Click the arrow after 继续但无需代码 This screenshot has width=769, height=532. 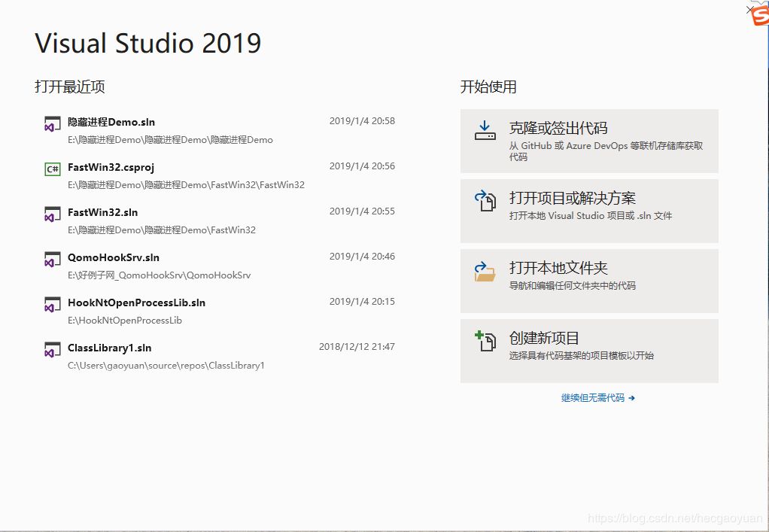[632, 398]
